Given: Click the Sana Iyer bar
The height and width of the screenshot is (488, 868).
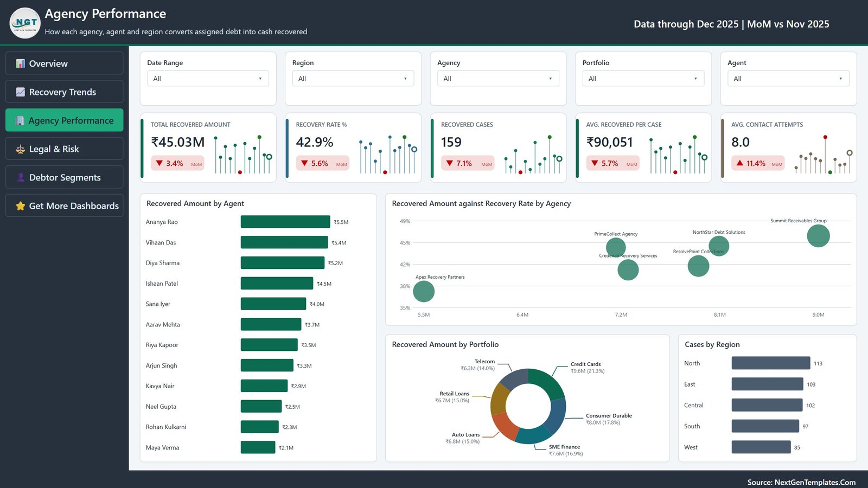Looking at the screenshot, I should (x=273, y=304).
